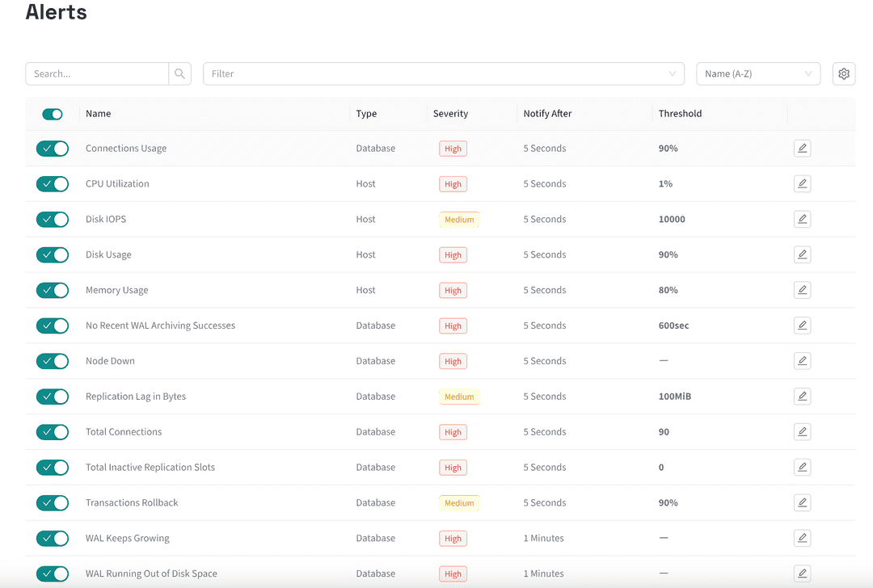
Task: Toggle all alerts with header switch
Action: click(53, 114)
